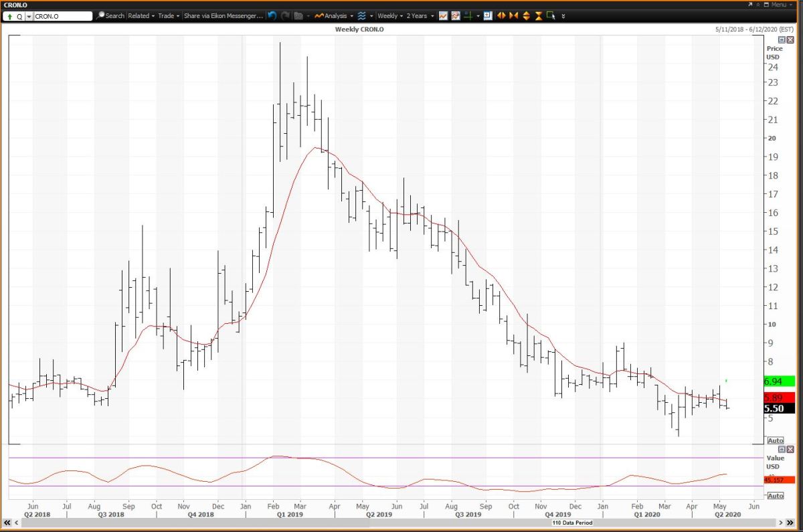Click Share via Eikon Messenger
Screen dimensions: 803x532
[224, 15]
